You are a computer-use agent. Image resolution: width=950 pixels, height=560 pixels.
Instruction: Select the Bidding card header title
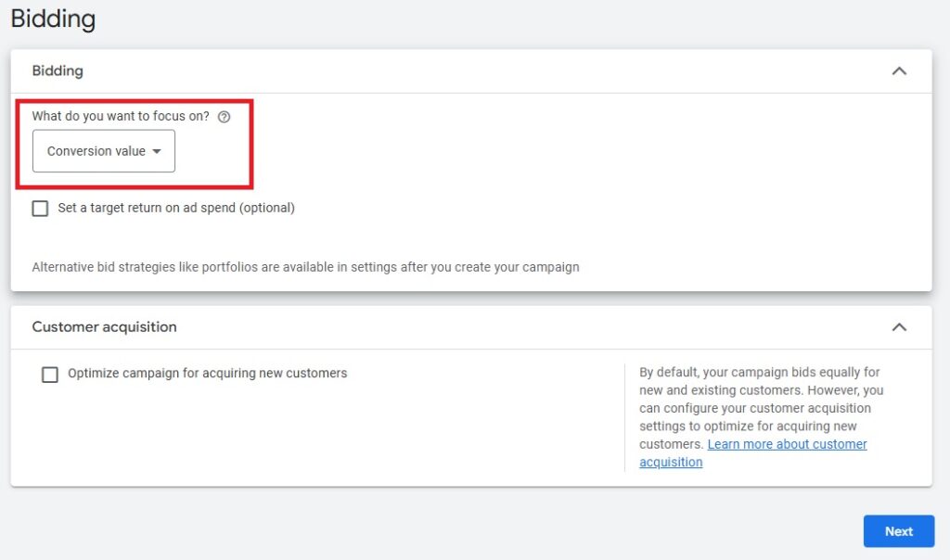[58, 70]
